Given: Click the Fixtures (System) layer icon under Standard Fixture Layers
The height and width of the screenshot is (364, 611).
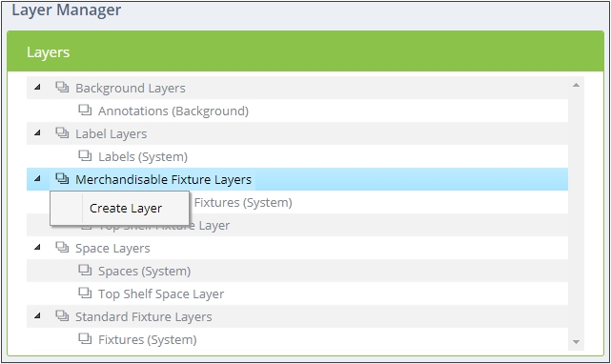Looking at the screenshot, I should 85,338.
